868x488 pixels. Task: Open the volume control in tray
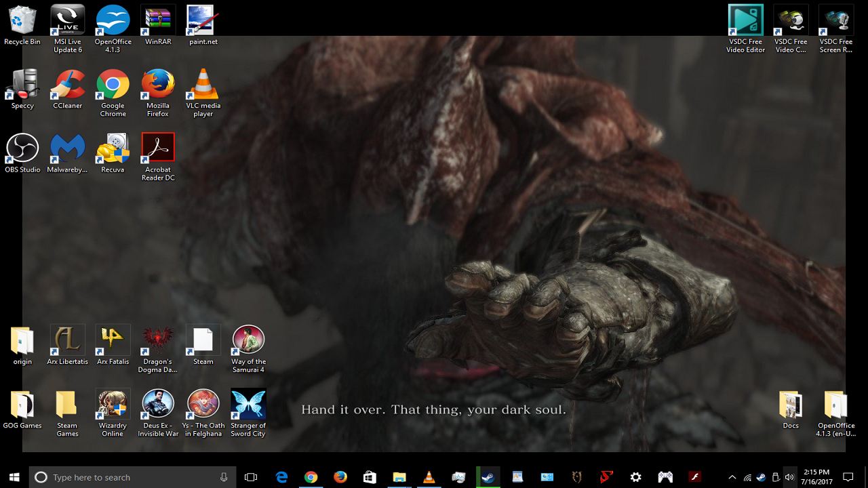[x=789, y=477]
